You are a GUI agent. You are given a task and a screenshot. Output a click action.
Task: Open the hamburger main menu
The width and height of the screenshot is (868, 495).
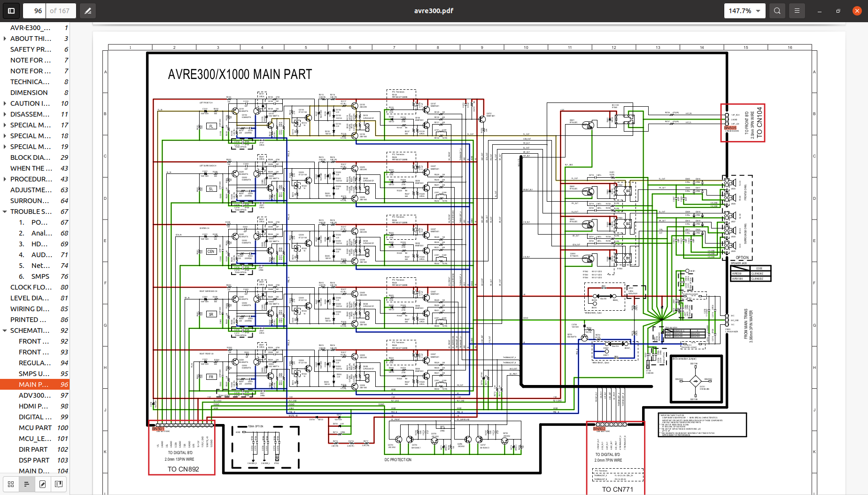[797, 11]
